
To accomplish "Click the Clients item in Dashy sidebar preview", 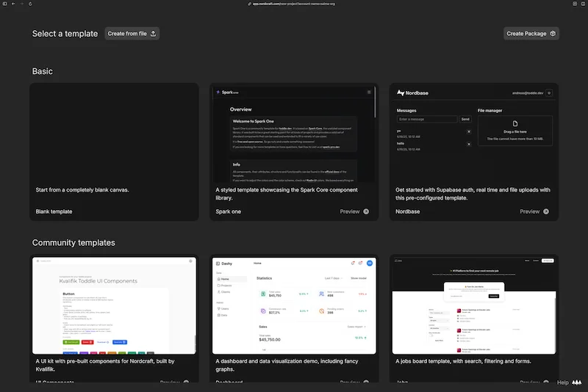I will 224,291.
